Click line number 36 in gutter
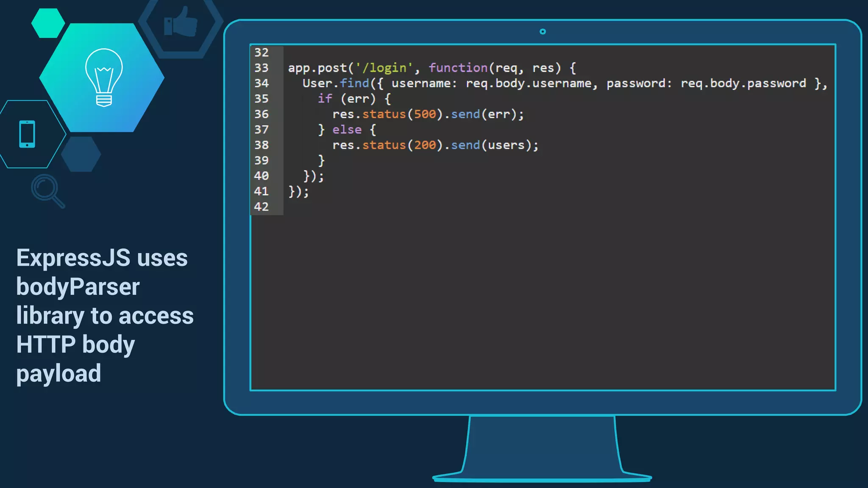This screenshot has height=488, width=868. pos(262,114)
